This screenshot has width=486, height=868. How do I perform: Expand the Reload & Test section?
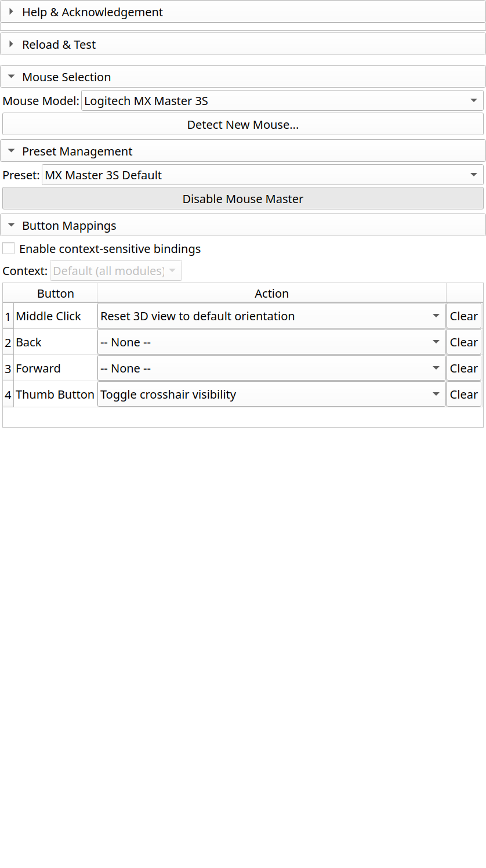coord(59,45)
